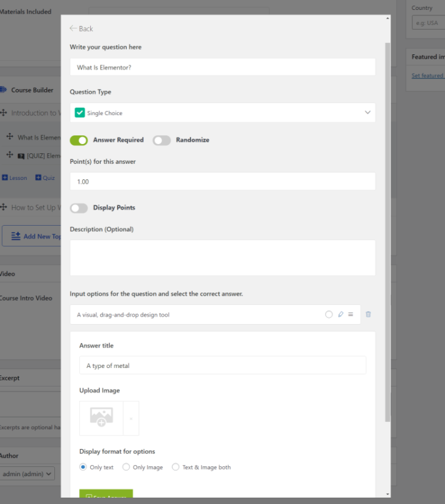Delete the first answer with the trash icon
Screen dimensions: 445x504
pos(368,314)
